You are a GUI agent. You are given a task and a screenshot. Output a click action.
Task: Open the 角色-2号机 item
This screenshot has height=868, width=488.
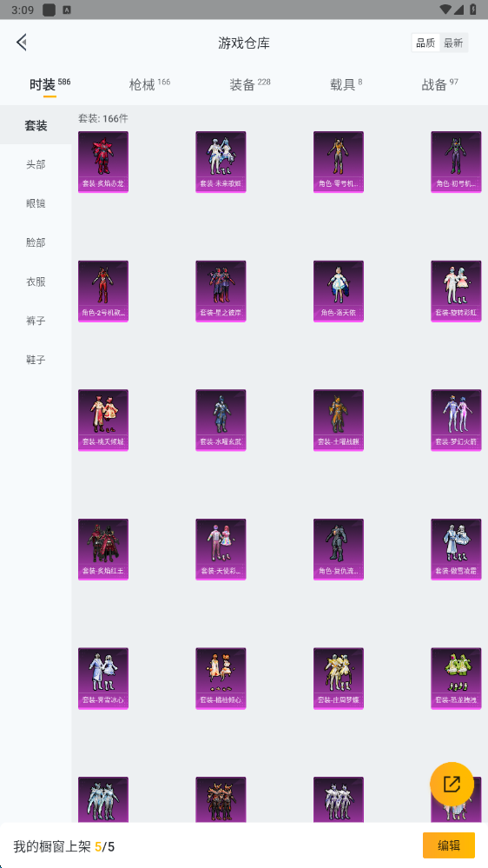tap(103, 291)
